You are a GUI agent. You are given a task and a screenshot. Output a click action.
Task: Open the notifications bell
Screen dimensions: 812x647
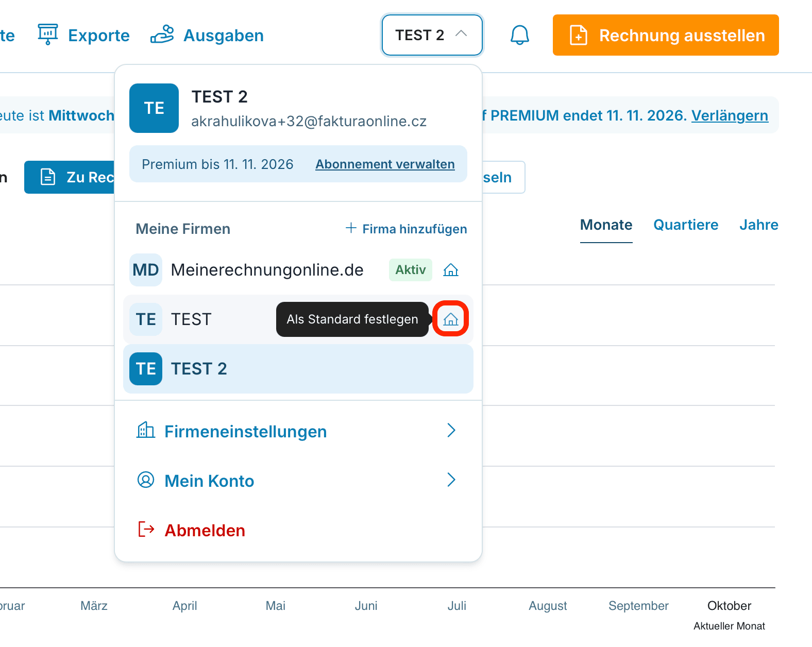click(519, 35)
